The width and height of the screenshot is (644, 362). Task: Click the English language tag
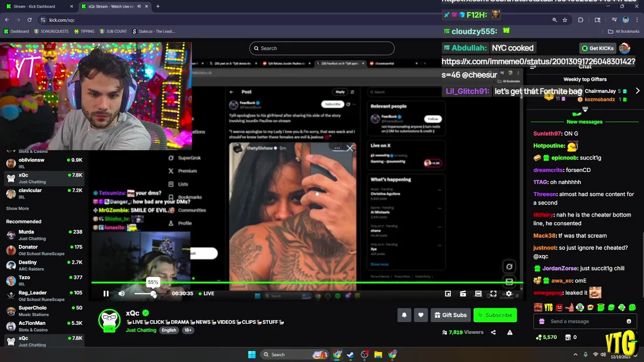click(x=169, y=330)
